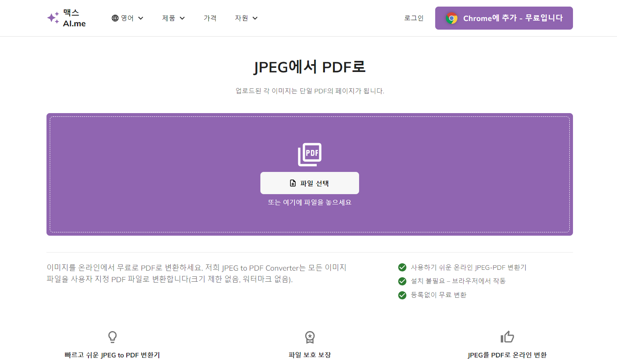This screenshot has width=617, height=364.
Task: Click the badge icon above 파일 보호 보장
Action: point(309,337)
